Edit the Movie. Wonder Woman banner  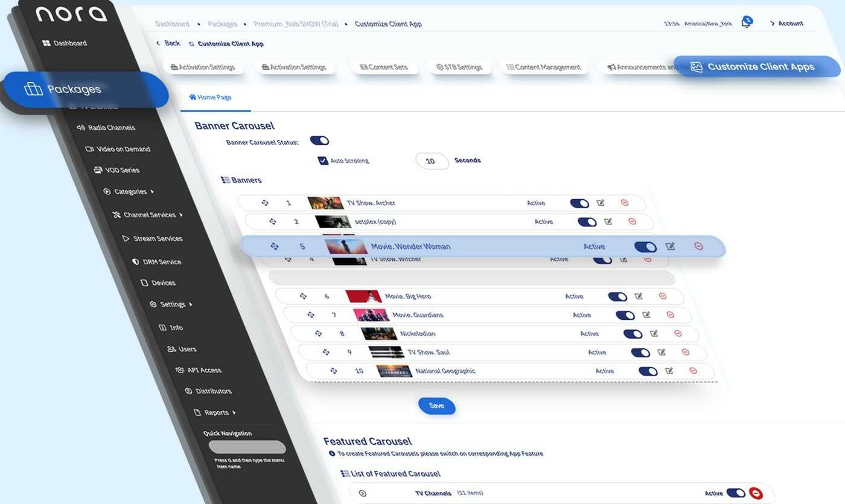pyautogui.click(x=671, y=246)
